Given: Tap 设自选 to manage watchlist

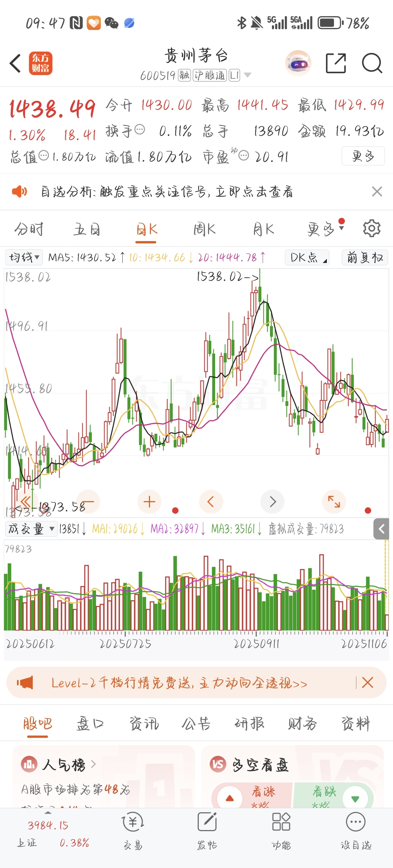Looking at the screenshot, I should (356, 831).
